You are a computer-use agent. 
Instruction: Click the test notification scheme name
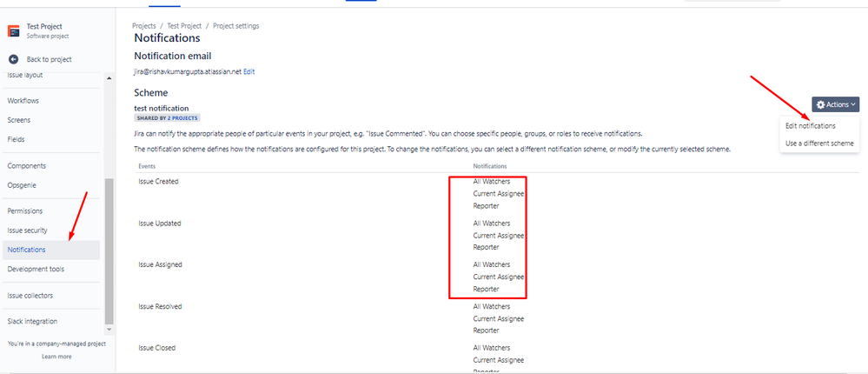click(162, 109)
